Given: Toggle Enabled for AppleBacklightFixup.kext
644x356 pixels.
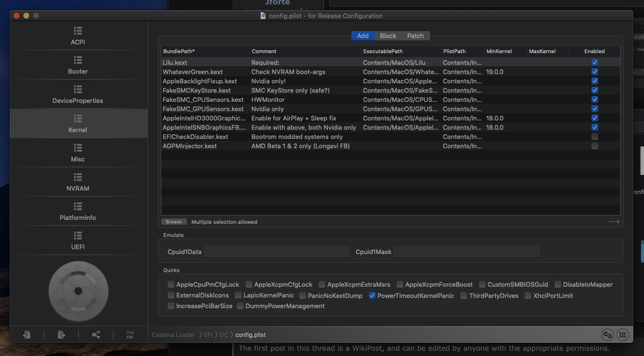Looking at the screenshot, I should (594, 81).
